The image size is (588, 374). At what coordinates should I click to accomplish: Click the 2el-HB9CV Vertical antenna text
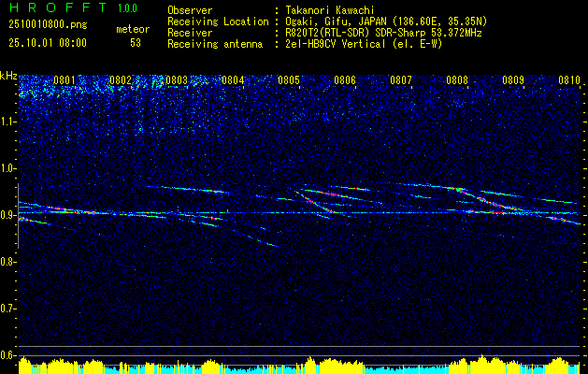(x=364, y=44)
